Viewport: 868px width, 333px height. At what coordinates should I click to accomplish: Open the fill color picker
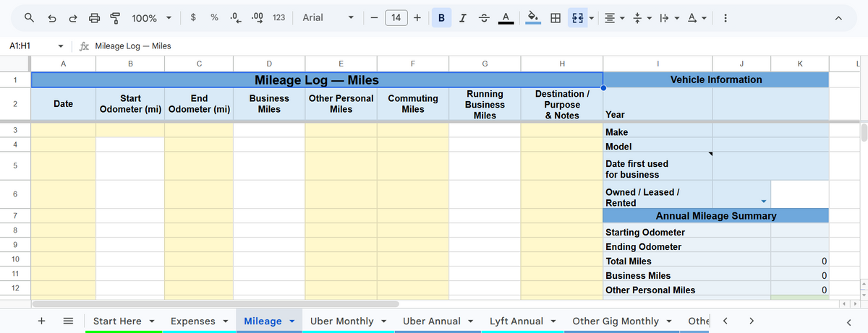[533, 17]
